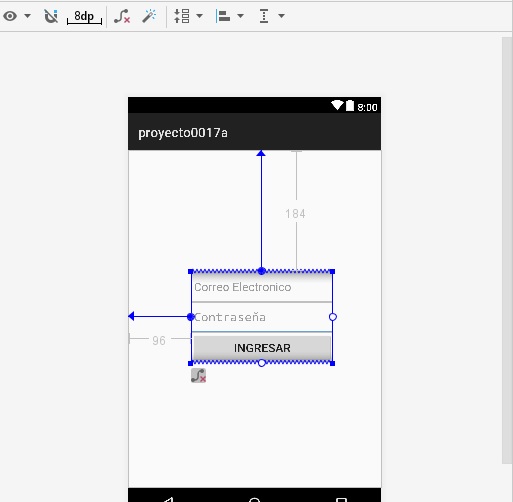The height and width of the screenshot is (502, 513).
Task: Click the Pack icon in the toolbar
Action: [182, 16]
